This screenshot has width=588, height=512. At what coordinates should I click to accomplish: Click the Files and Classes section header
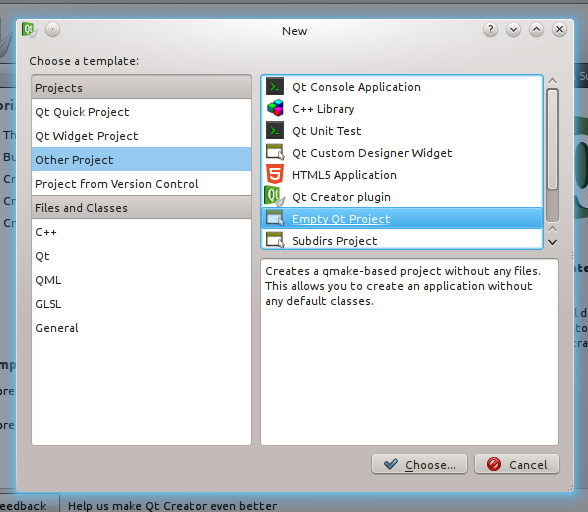[141, 207]
